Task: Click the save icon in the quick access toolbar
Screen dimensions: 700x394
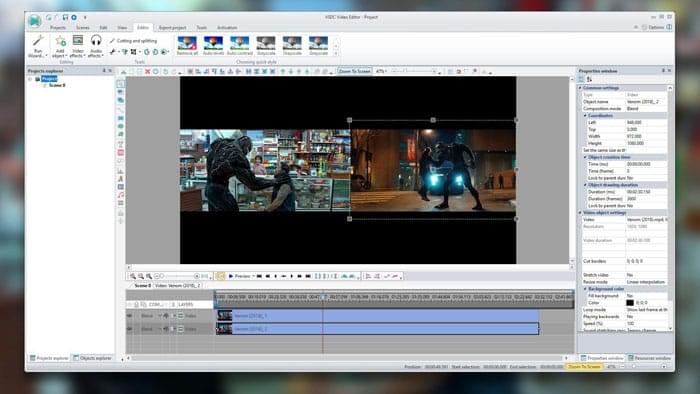Action: pyautogui.click(x=65, y=17)
